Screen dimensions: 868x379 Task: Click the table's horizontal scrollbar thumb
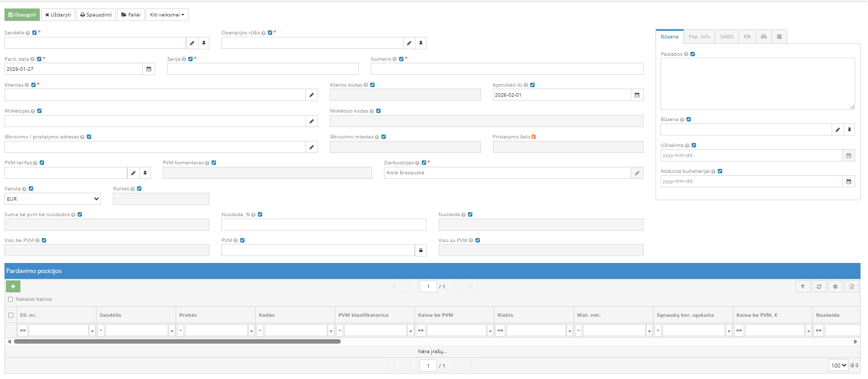[x=177, y=342]
